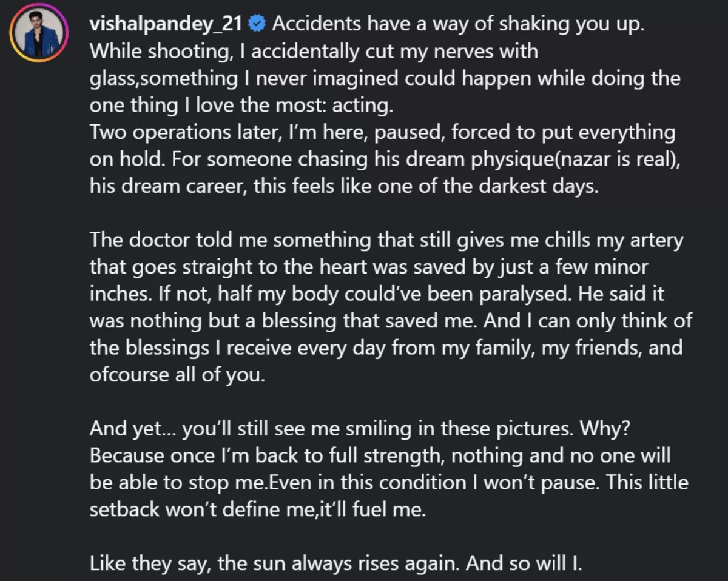The width and height of the screenshot is (728, 581).
Task: Click the line starting "Two operations later"
Action: point(382,132)
